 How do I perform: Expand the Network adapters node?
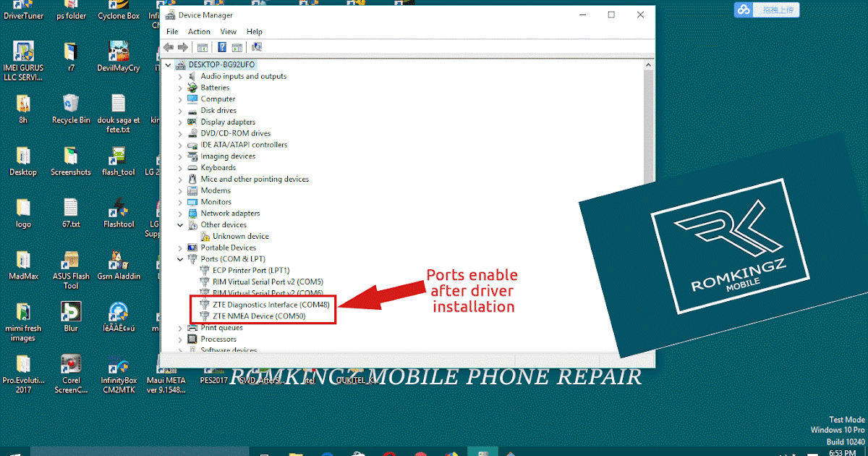[x=180, y=213]
